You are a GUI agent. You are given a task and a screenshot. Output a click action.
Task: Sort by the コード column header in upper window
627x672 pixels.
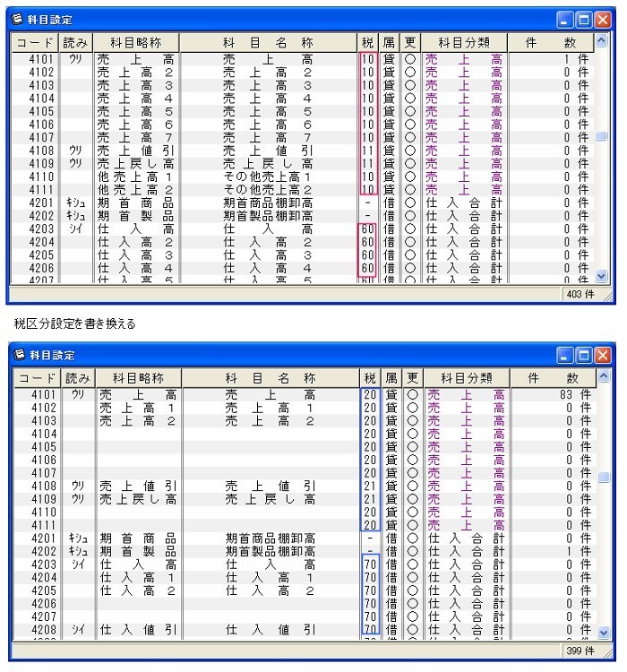[x=35, y=42]
